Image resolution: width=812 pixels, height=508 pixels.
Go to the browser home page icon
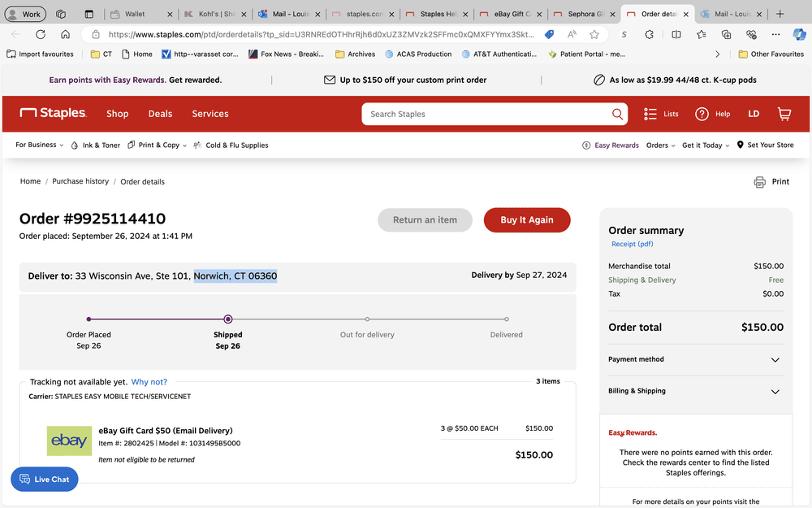click(65, 35)
